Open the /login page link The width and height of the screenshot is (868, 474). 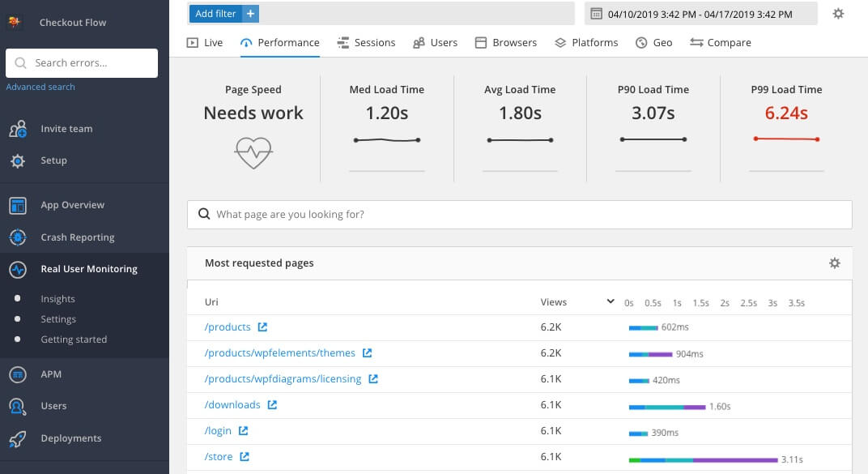(x=218, y=430)
